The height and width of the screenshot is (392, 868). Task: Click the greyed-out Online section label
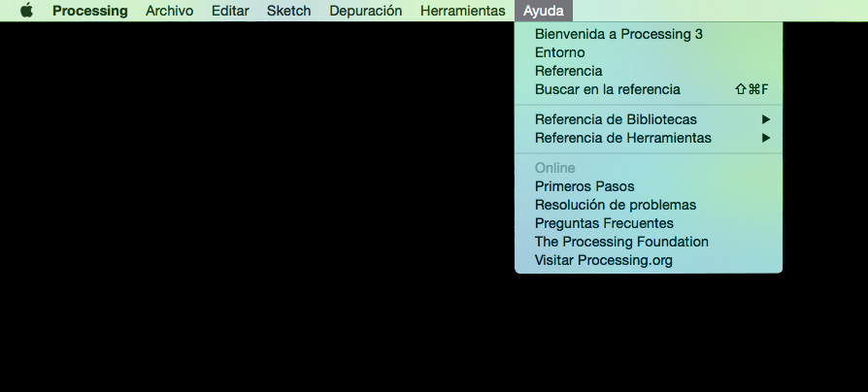pos(555,168)
